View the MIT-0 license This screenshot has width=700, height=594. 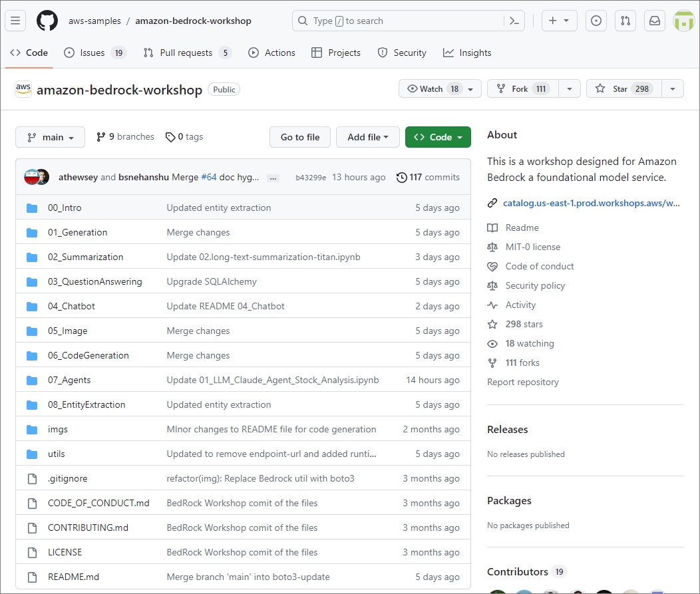point(532,247)
